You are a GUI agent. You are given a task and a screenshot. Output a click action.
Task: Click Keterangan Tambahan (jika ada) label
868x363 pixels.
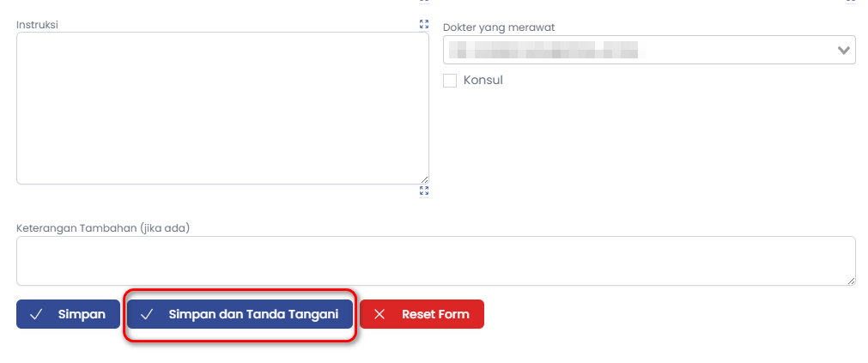click(103, 227)
